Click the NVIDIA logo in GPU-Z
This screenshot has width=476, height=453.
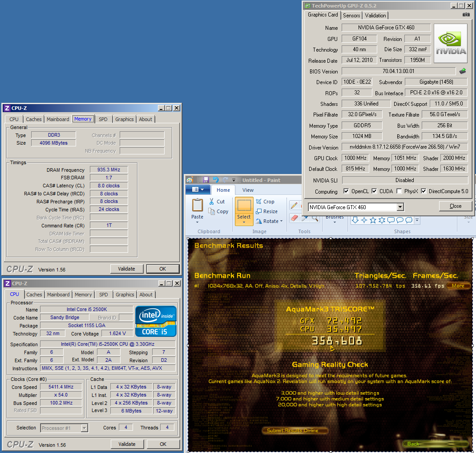[x=451, y=44]
